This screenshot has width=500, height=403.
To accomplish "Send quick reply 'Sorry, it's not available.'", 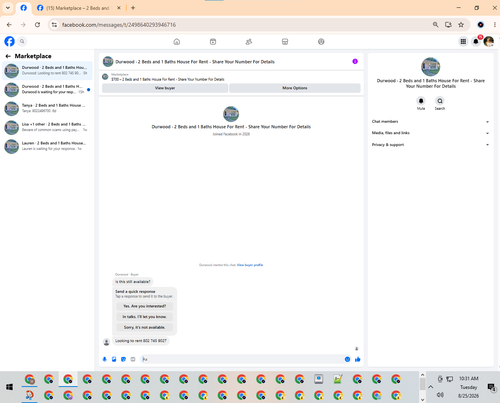I will (145, 327).
